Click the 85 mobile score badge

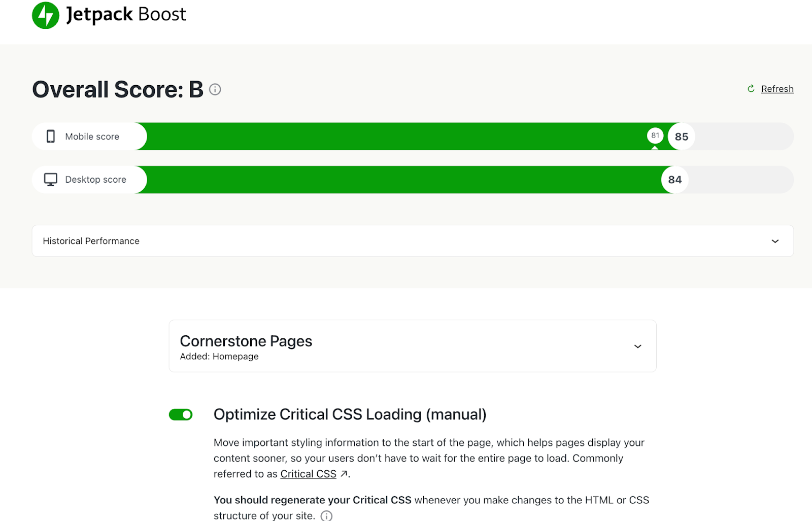click(x=681, y=136)
